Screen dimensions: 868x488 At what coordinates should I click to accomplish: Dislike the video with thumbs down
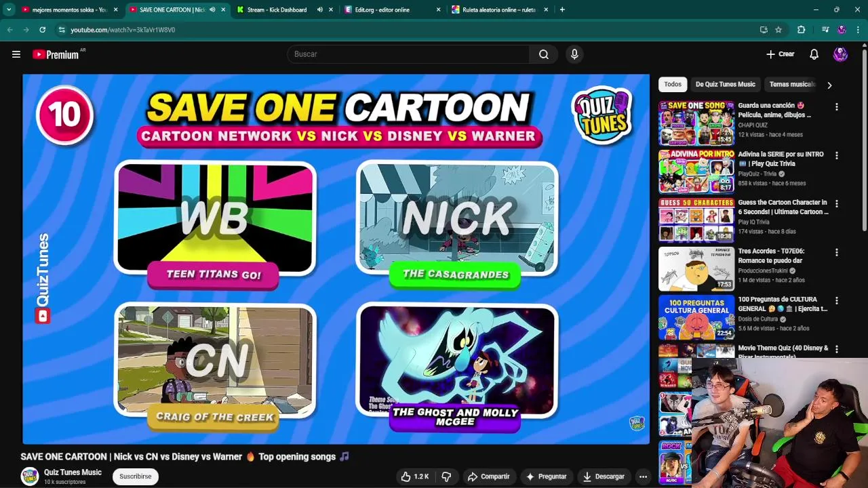(x=446, y=476)
